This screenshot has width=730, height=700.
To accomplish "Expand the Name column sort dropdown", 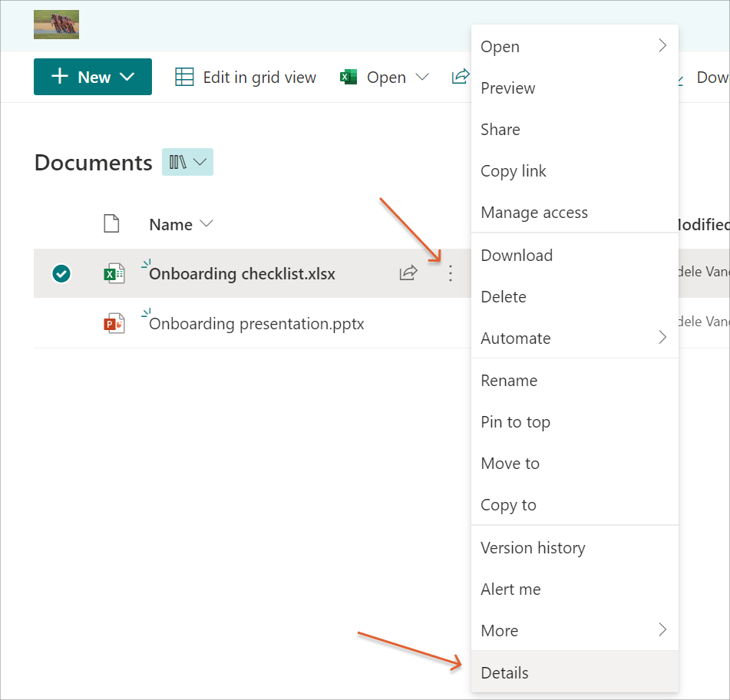I will click(206, 224).
